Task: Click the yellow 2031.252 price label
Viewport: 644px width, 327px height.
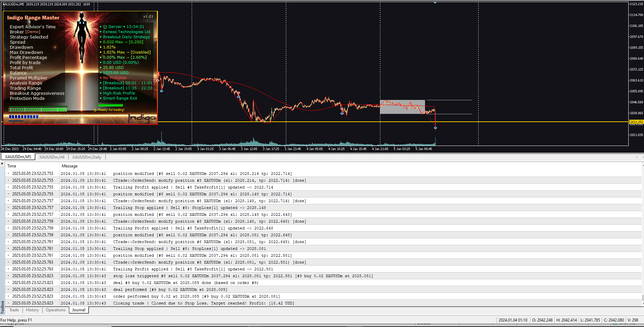Action: point(636,122)
